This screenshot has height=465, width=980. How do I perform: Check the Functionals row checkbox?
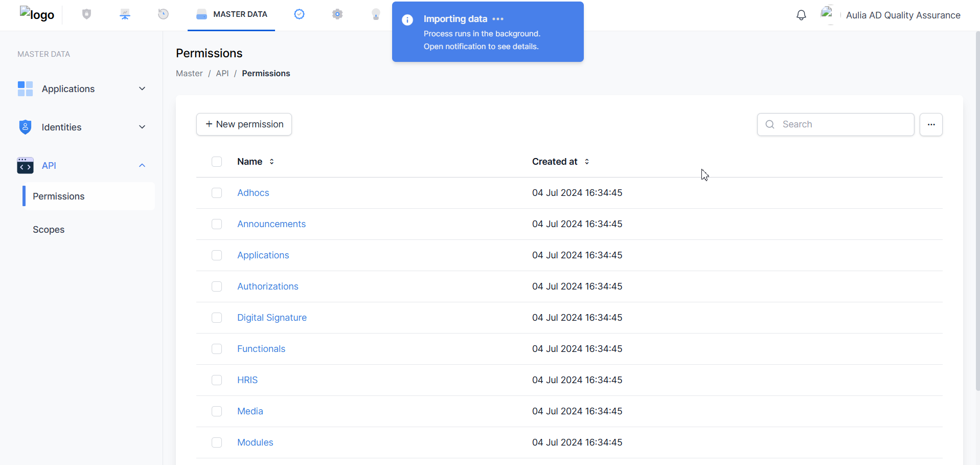coord(217,349)
